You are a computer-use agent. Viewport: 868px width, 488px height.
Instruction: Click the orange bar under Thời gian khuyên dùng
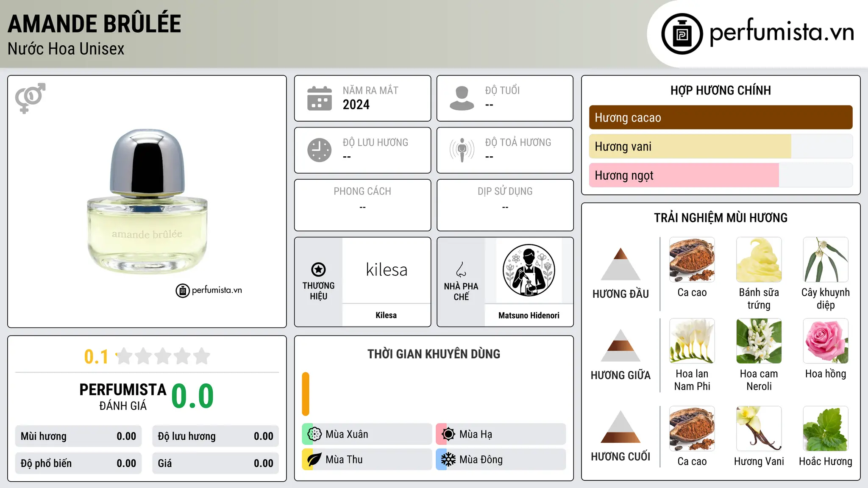pos(306,394)
